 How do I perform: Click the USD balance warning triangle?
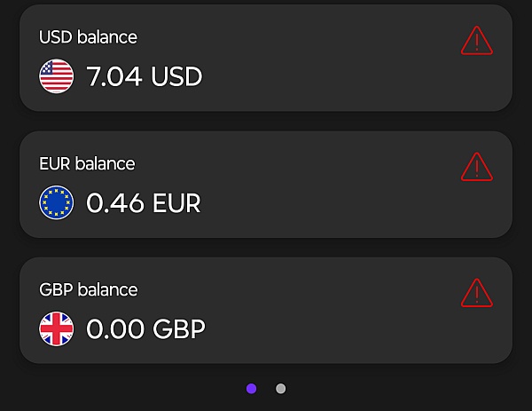pyautogui.click(x=476, y=41)
